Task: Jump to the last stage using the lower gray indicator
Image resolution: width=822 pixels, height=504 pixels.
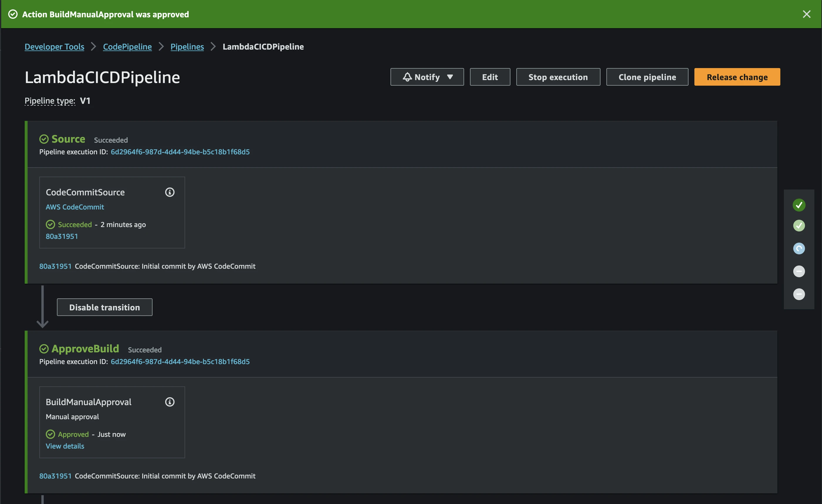Action: coord(799,294)
